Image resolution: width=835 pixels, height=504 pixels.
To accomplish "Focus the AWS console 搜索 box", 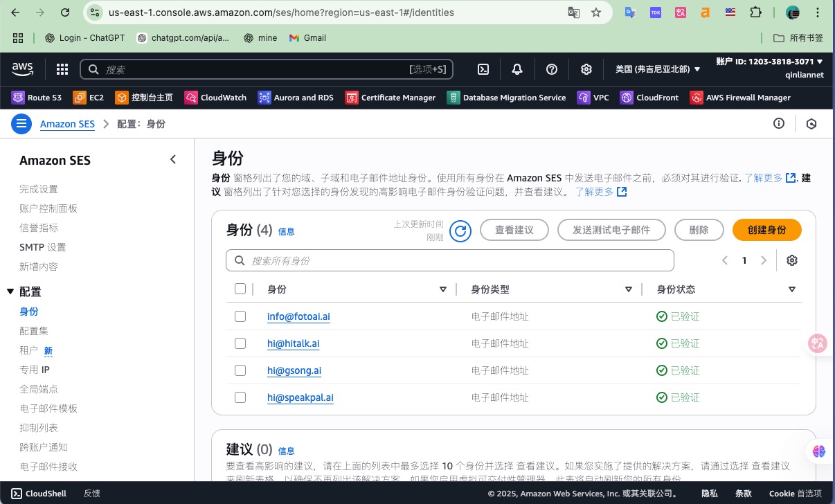I will point(267,69).
